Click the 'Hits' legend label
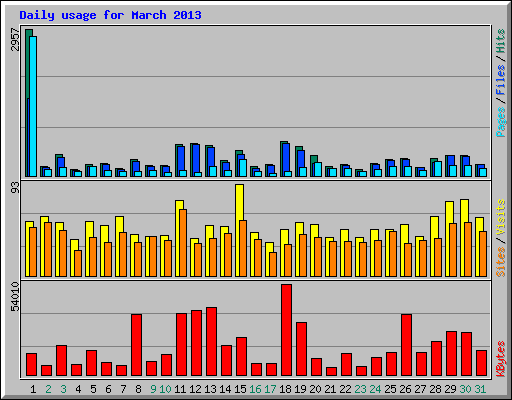 [500, 41]
